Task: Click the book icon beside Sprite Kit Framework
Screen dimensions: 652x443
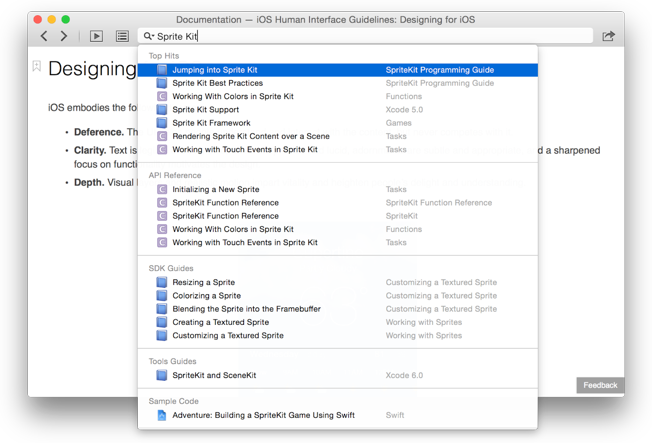Action: pos(162,123)
